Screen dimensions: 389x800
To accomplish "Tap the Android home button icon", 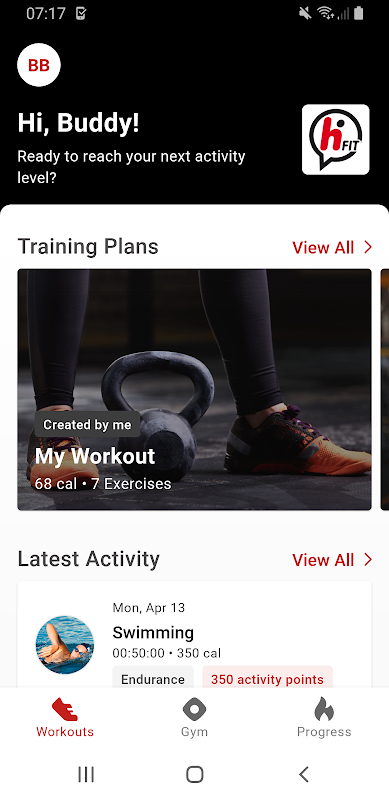I will pos(194,774).
